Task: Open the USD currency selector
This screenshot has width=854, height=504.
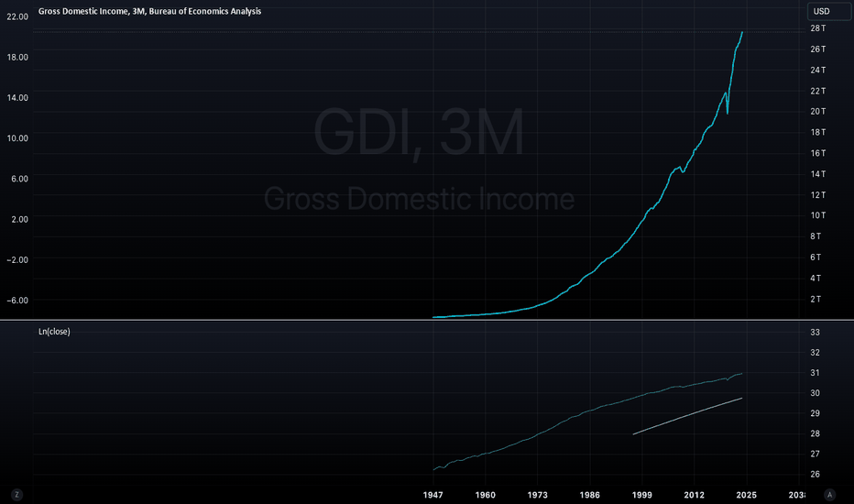Action: tap(829, 11)
